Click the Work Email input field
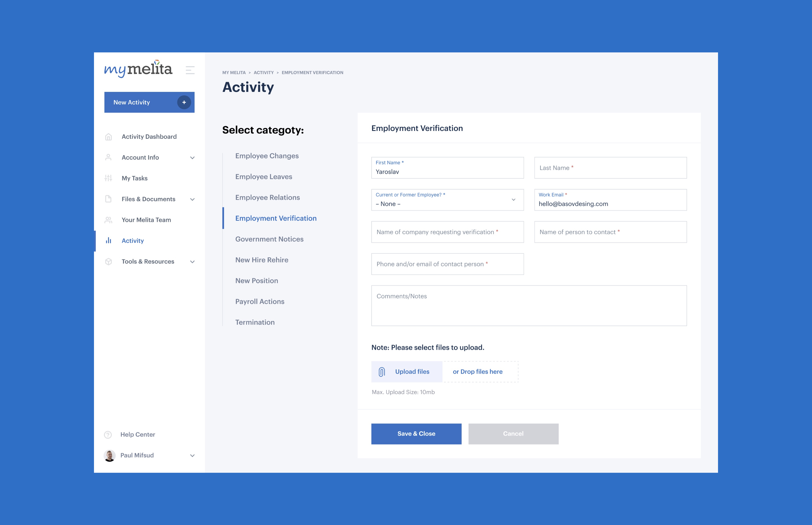The height and width of the screenshot is (525, 812). click(x=610, y=200)
